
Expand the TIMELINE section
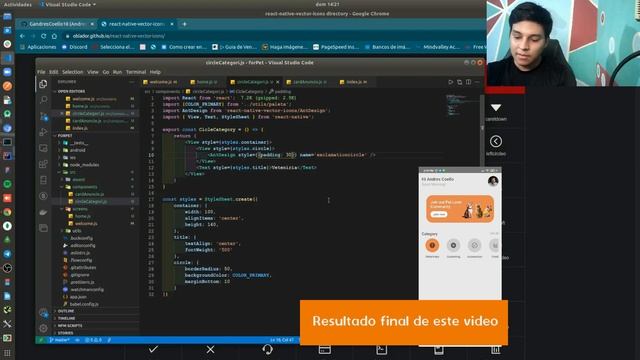pyautogui.click(x=66, y=318)
